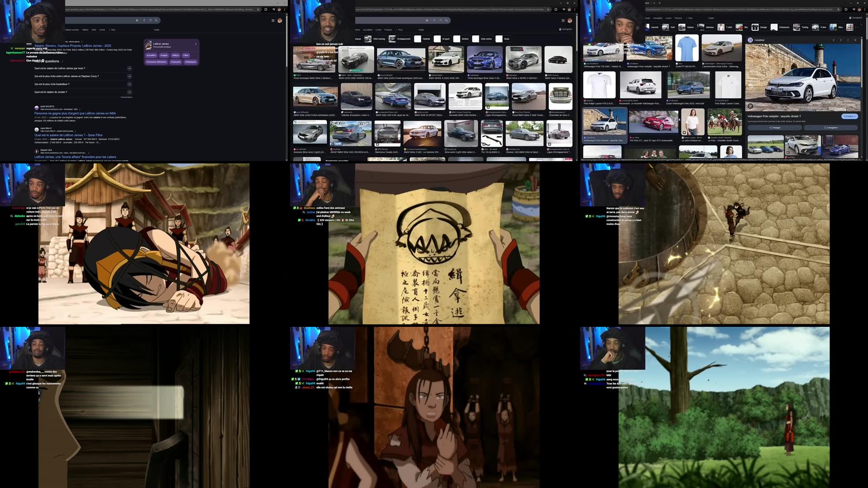Open Outils in LeBron results frame
Viewport: 868px width, 488px height.
tap(157, 30)
